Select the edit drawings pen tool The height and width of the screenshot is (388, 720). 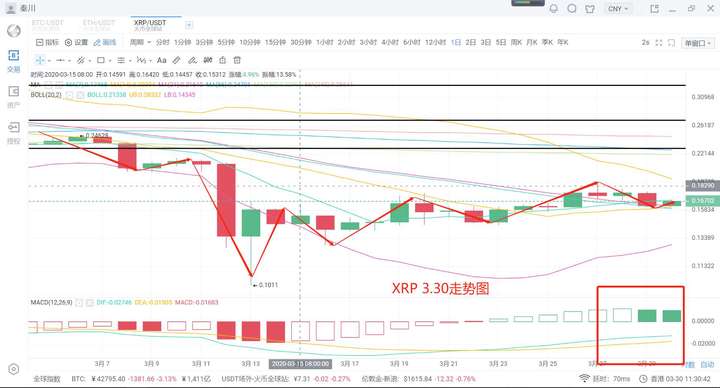(192, 60)
